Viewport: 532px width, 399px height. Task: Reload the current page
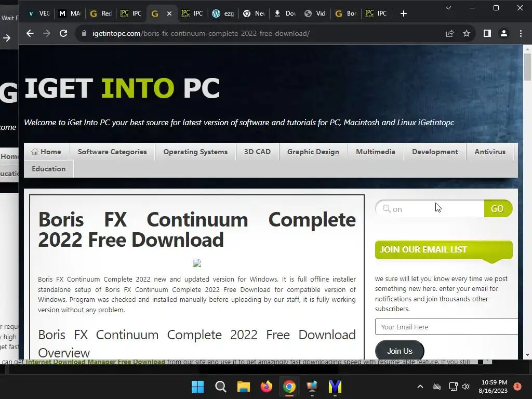click(x=63, y=33)
